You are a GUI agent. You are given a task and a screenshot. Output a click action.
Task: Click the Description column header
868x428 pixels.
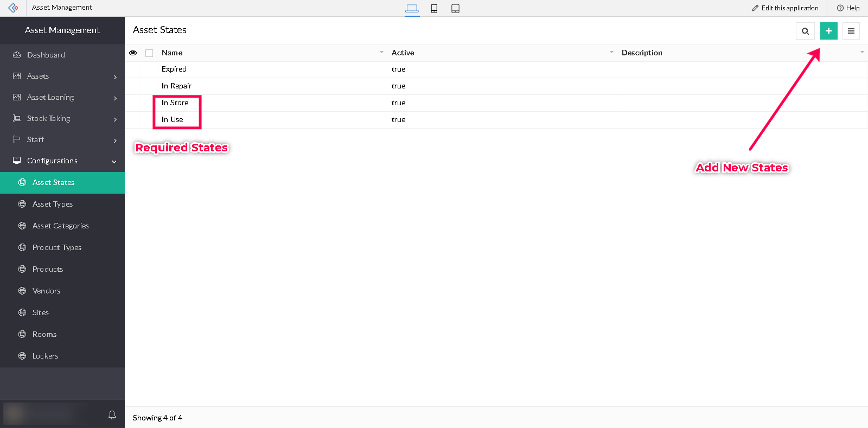coord(642,53)
